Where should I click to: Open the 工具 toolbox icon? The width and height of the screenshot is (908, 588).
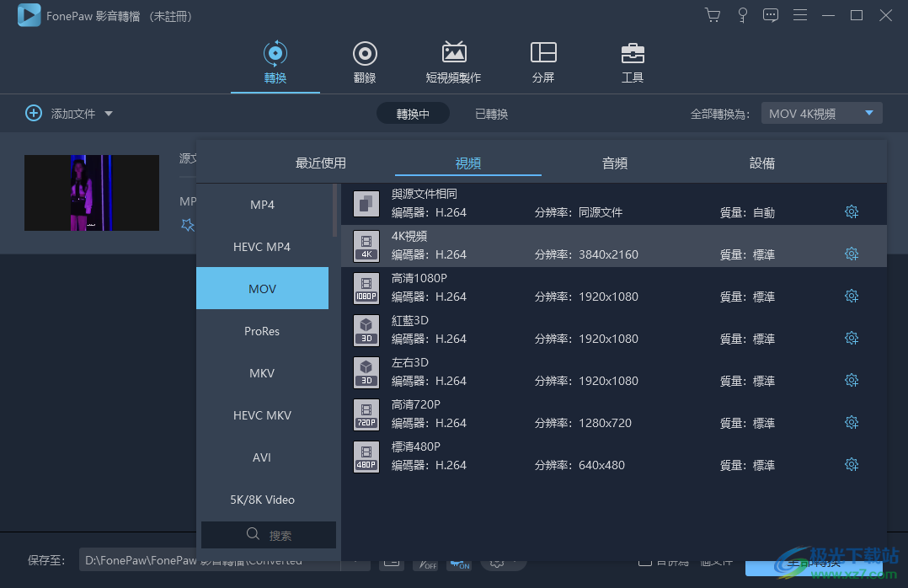coord(633,61)
